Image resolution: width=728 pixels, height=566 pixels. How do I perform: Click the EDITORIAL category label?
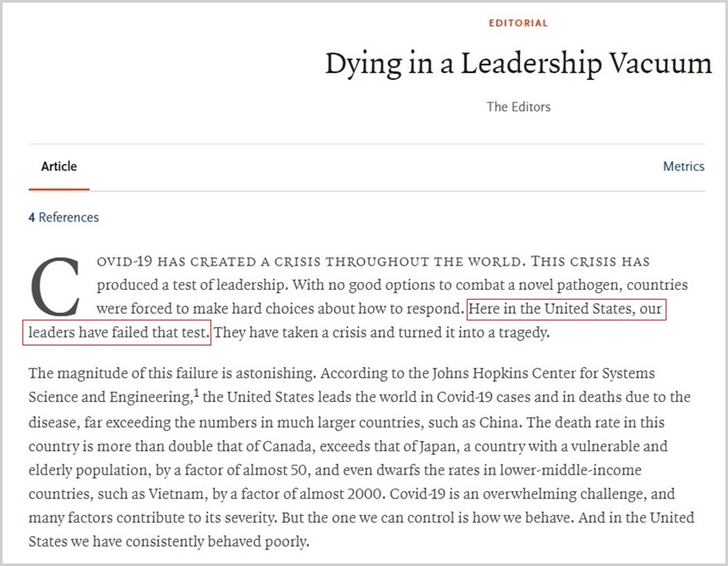point(518,23)
